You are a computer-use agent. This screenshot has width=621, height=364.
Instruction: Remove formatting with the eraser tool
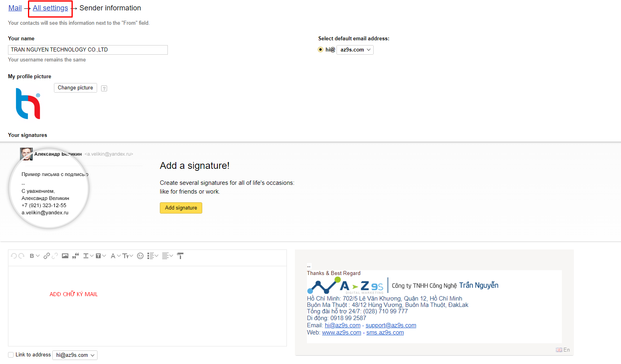tap(180, 256)
